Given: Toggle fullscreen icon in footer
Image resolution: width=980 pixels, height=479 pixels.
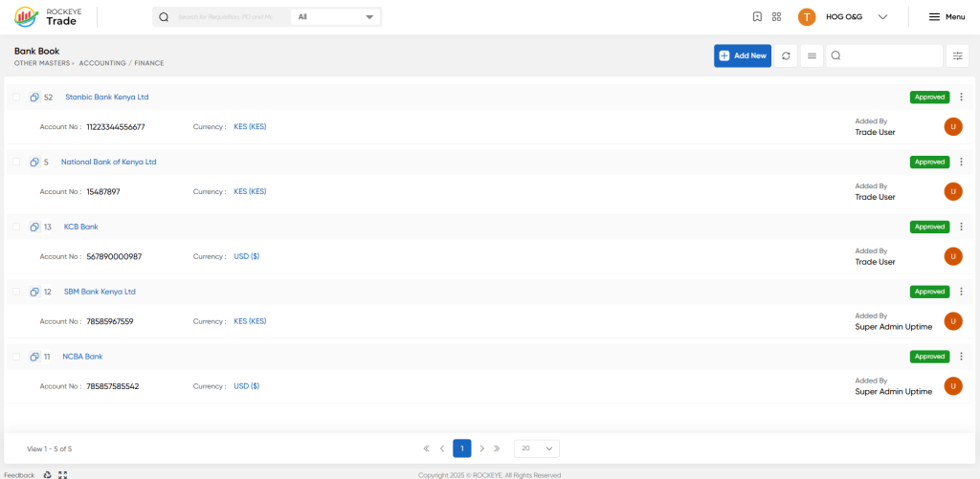Looking at the screenshot, I should [x=62, y=474].
